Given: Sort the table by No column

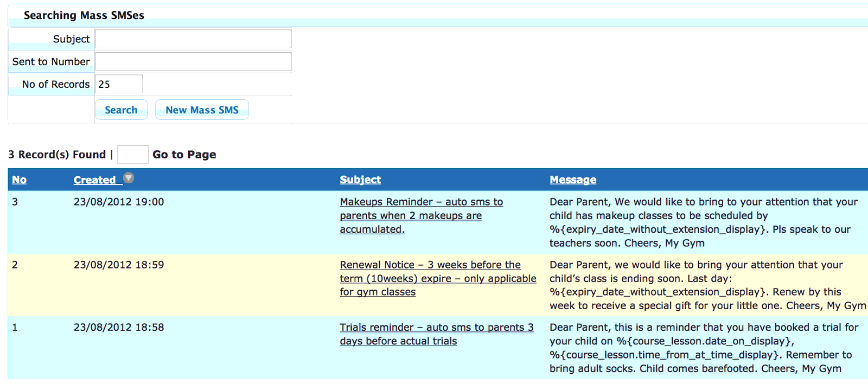Looking at the screenshot, I should [19, 180].
